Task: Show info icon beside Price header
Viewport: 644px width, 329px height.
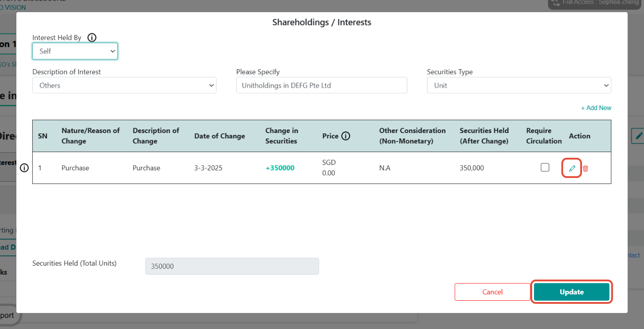Action: [x=346, y=136]
